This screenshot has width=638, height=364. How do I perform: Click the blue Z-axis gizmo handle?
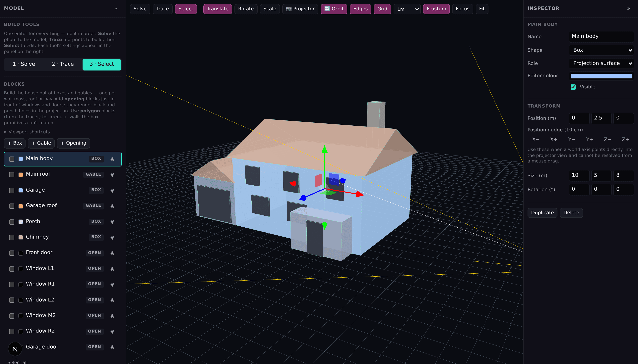tap(303, 198)
